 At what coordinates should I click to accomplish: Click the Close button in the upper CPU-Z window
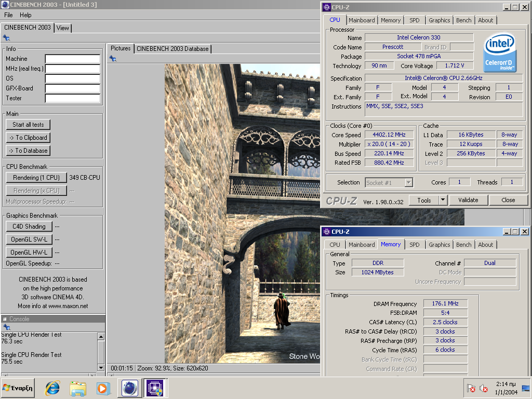[508, 200]
